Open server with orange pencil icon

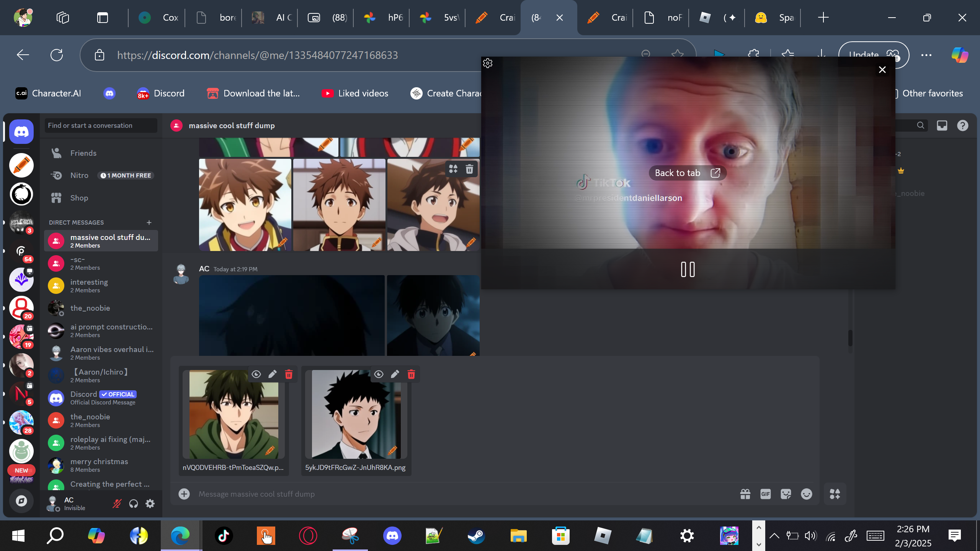[21, 165]
